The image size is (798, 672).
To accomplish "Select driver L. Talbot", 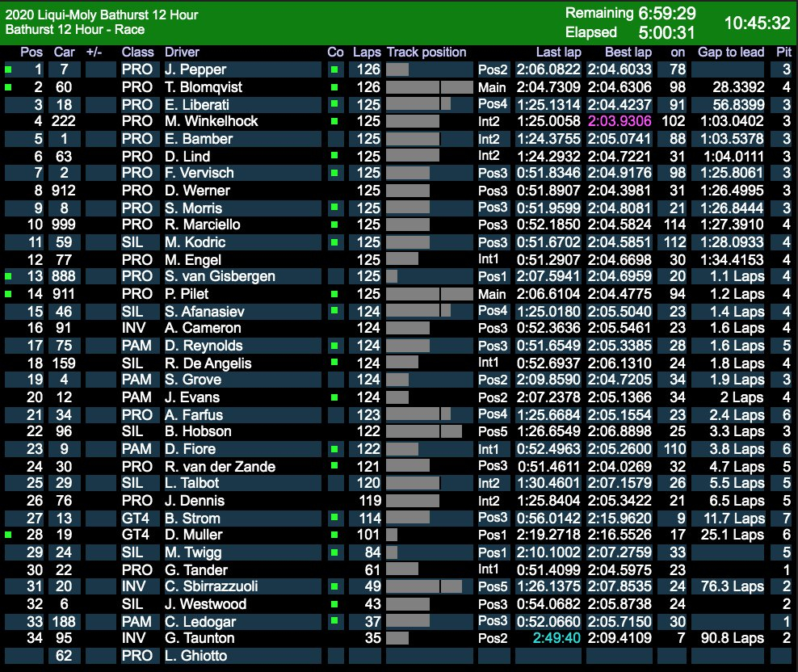I will click(191, 483).
